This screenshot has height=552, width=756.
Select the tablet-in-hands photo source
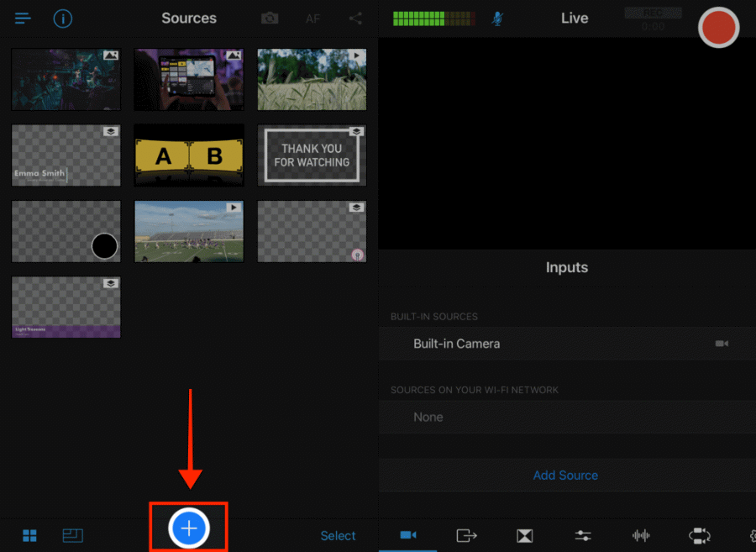tap(189, 80)
